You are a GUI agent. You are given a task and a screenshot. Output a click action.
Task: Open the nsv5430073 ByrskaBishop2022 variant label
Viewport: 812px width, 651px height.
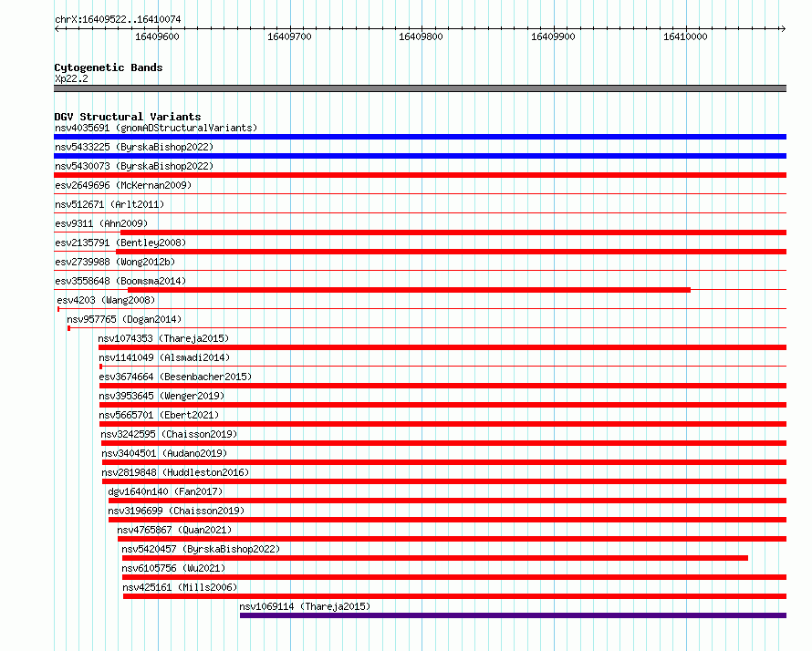[x=134, y=166]
